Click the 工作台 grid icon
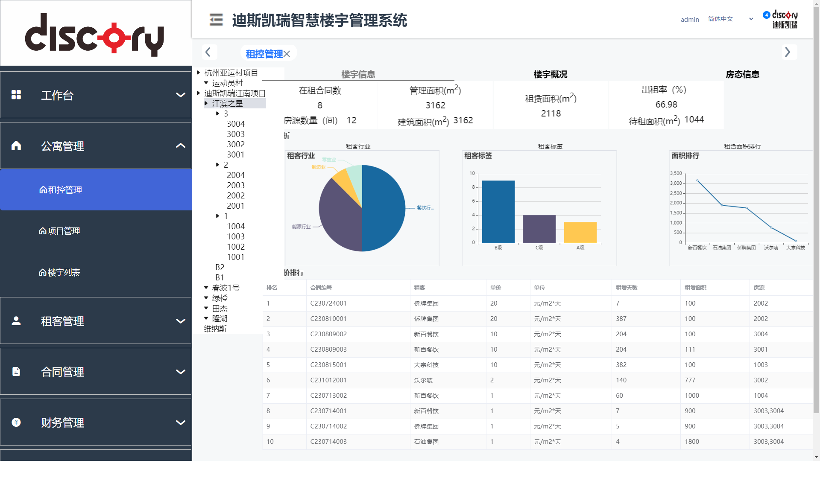This screenshot has width=820, height=504. point(16,95)
